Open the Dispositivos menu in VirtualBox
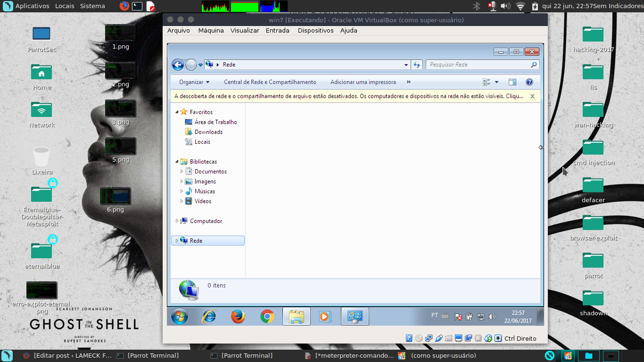The width and height of the screenshot is (644, 362). pyautogui.click(x=315, y=30)
